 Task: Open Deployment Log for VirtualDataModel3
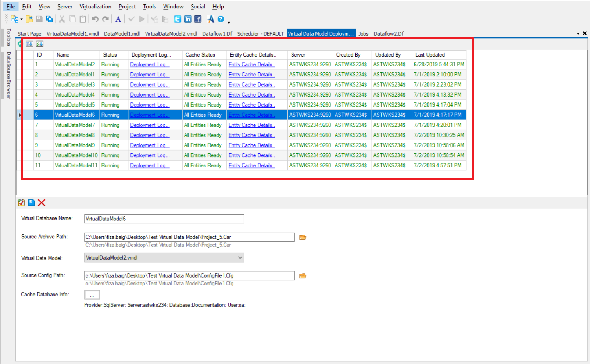click(x=150, y=85)
